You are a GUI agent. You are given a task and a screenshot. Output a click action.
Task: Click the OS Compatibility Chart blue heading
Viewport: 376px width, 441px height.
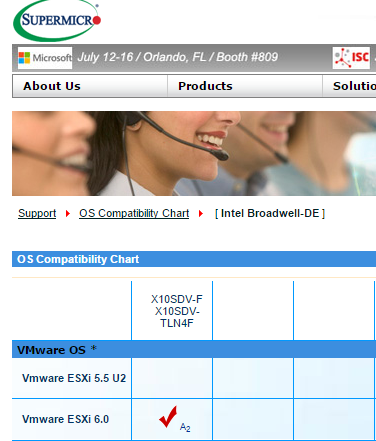tap(78, 259)
